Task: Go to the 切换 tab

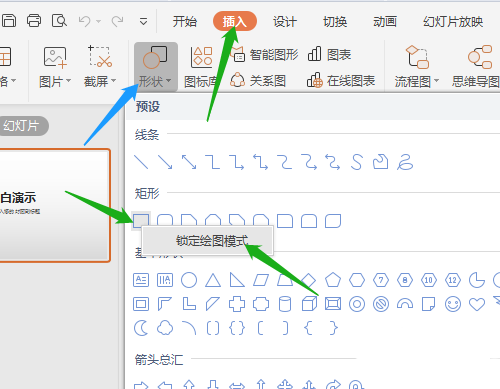Action: (335, 22)
